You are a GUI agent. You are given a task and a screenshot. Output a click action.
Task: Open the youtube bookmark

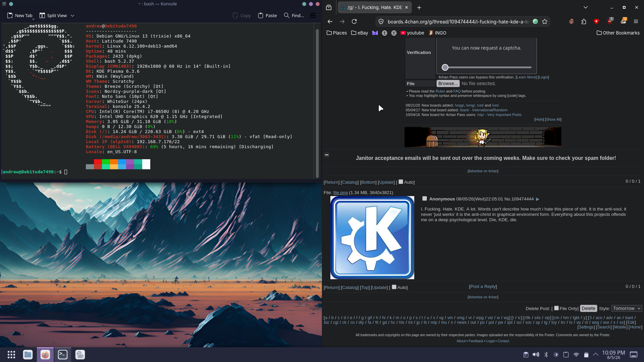(412, 33)
